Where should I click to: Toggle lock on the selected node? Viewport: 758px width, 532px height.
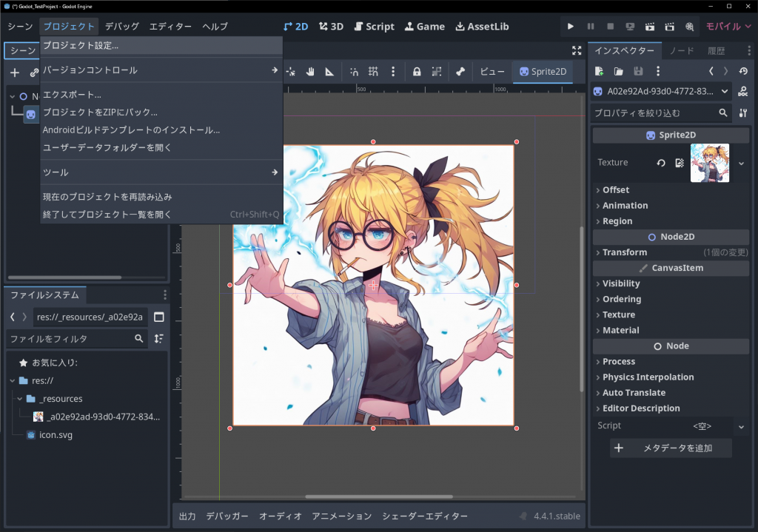(417, 72)
